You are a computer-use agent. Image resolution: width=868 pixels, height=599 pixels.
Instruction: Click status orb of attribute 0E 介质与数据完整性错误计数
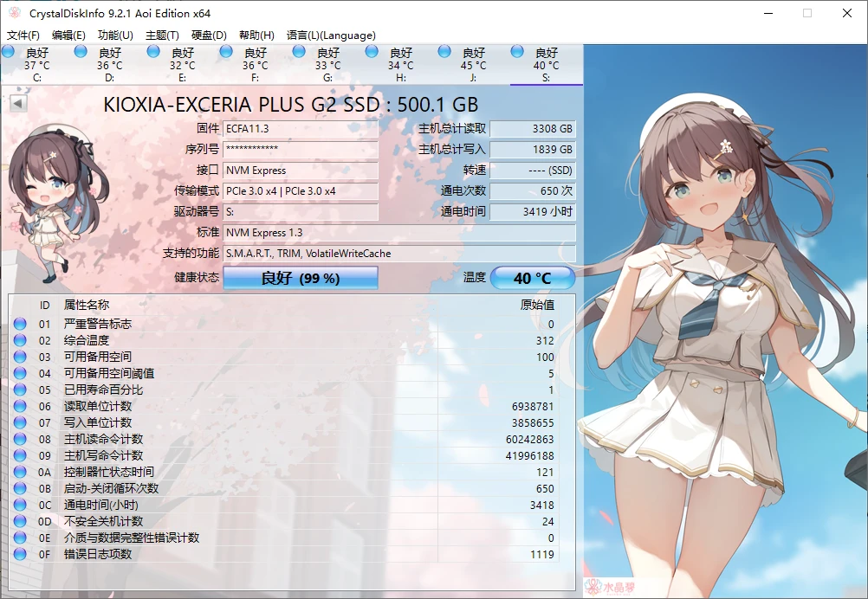click(20, 538)
